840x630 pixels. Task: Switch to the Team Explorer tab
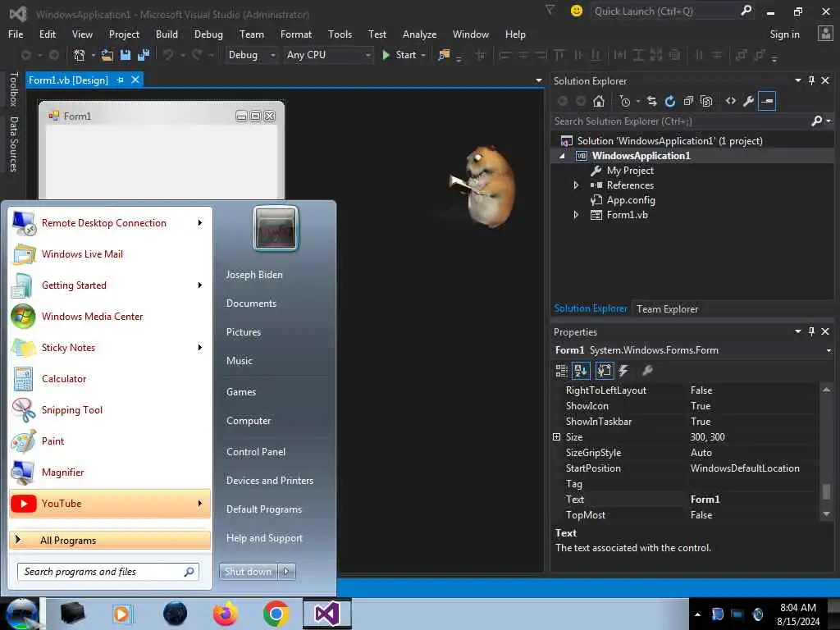pos(667,309)
